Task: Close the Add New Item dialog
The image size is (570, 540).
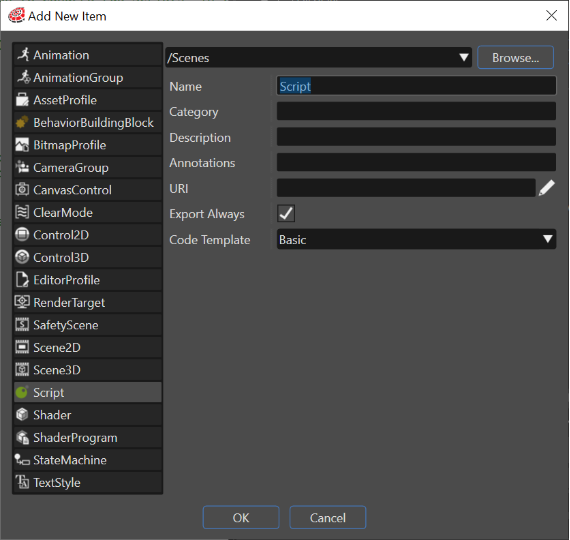Action: pos(551,15)
